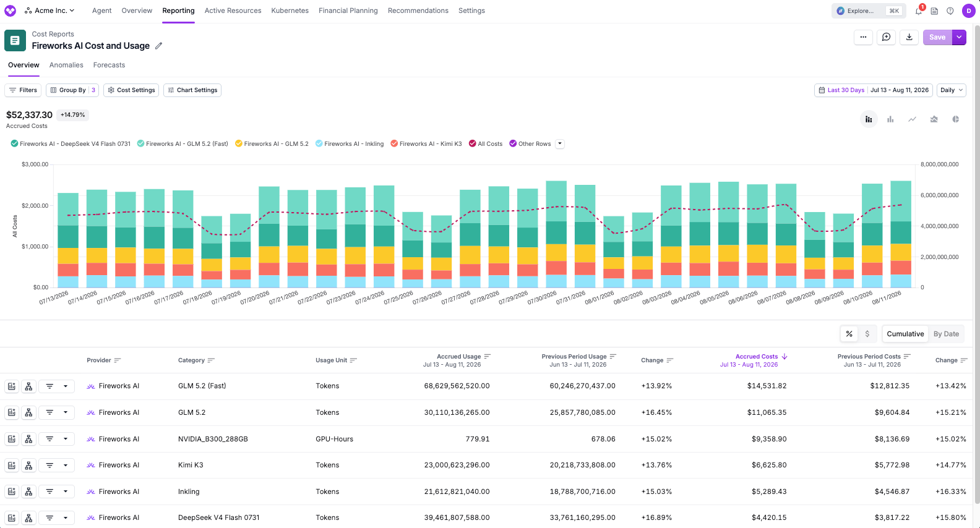Click the page vertical scrollbar
Screen dimensions: 980x528
click(977, 266)
